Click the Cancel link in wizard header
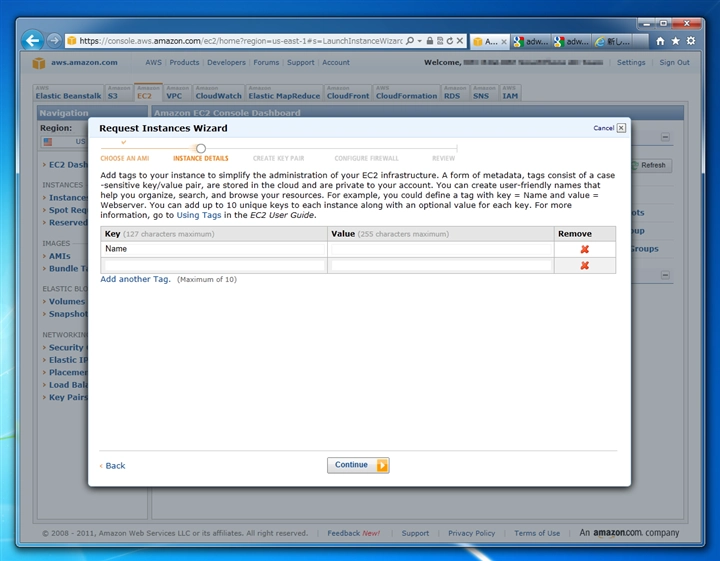The width and height of the screenshot is (720, 561). (603, 128)
